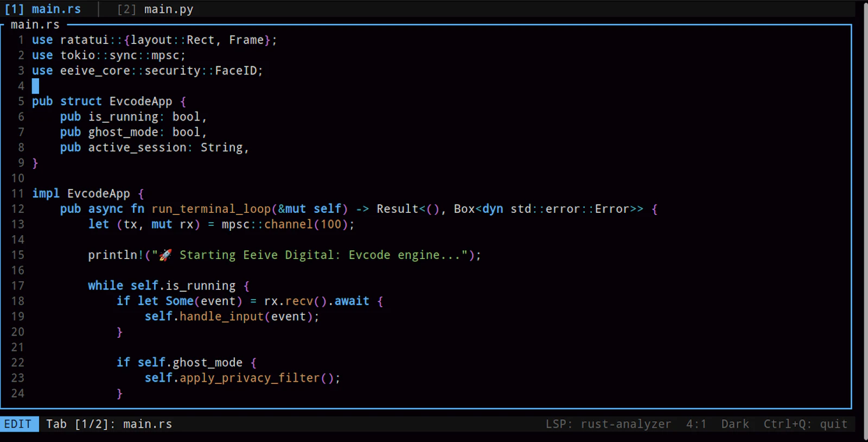
Task: Toggle the Dark theme label
Action: (x=735, y=424)
